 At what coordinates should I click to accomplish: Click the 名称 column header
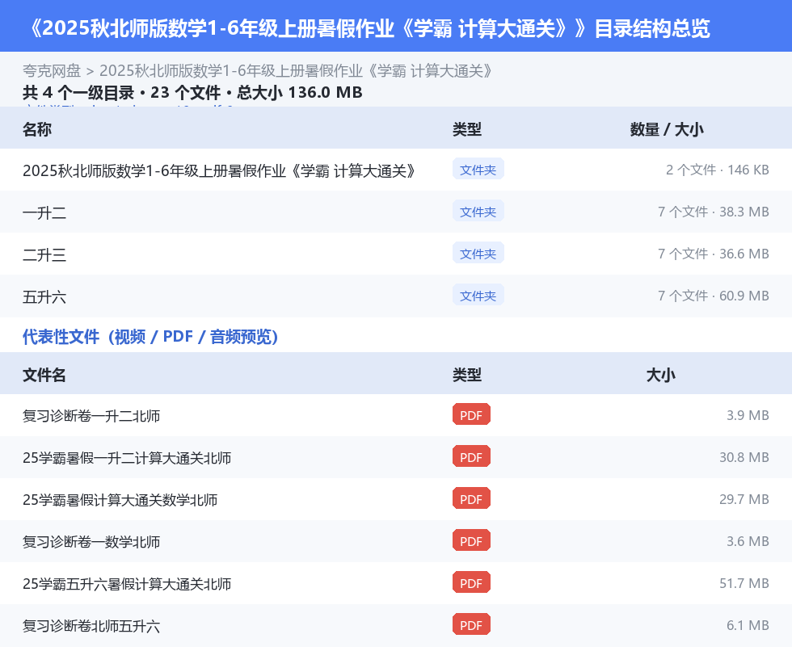[x=37, y=129]
